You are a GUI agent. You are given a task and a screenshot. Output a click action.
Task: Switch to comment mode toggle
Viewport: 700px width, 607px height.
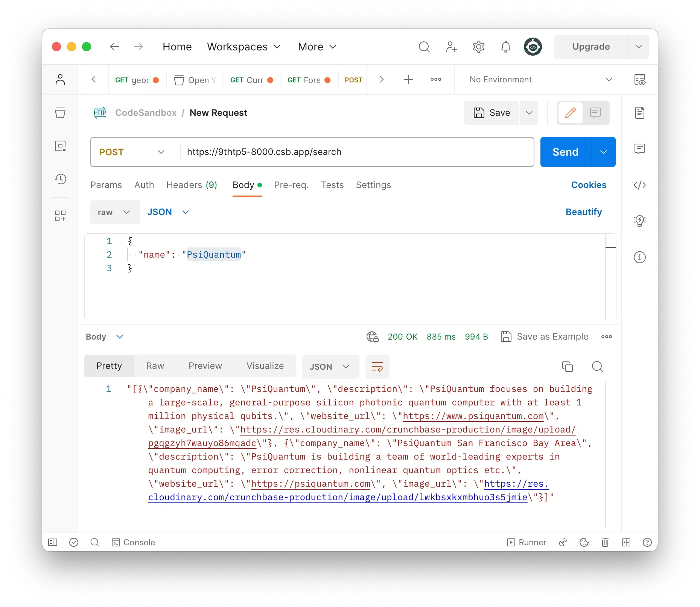coord(595,113)
